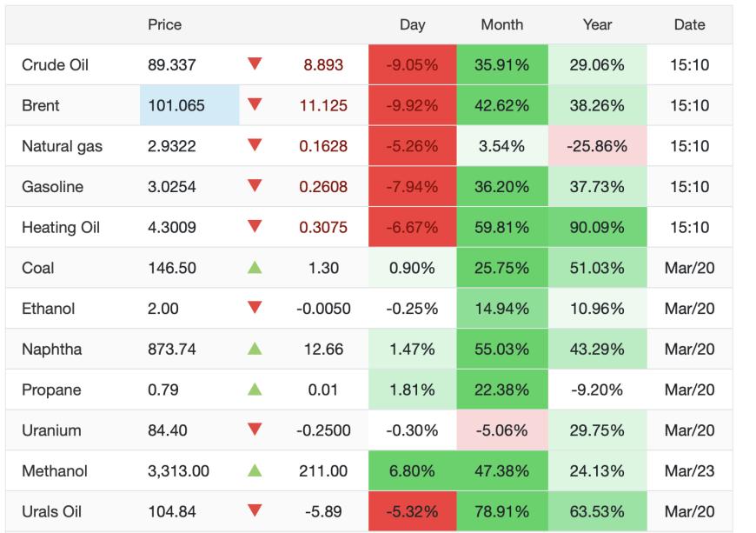The height and width of the screenshot is (533, 756).
Task: Open the Heating Oil commodity link
Action: click(61, 228)
